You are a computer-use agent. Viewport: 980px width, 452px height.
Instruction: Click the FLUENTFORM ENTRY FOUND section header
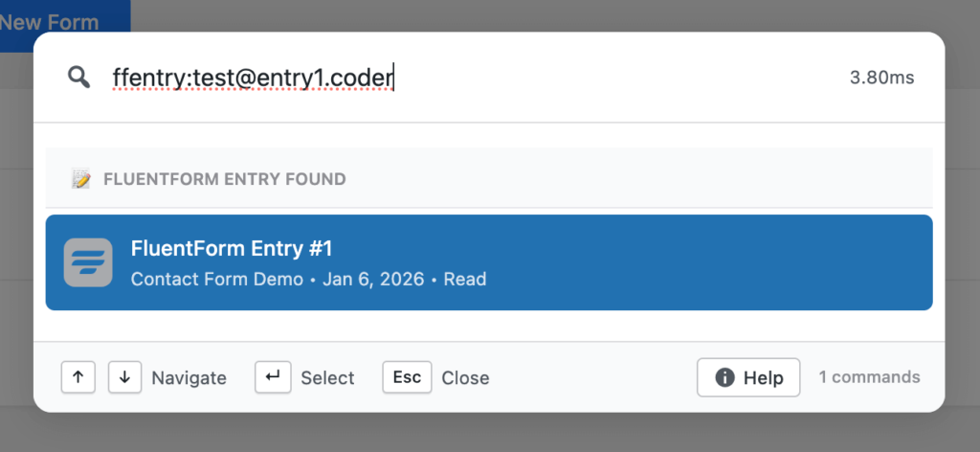[x=224, y=179]
